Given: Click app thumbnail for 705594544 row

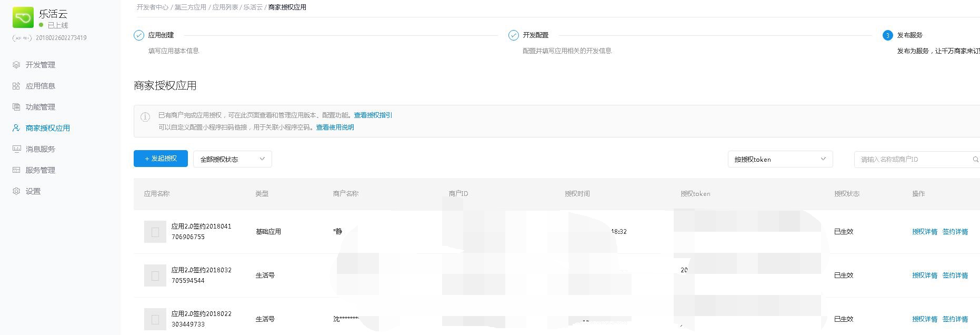Looking at the screenshot, I should pyautogui.click(x=155, y=275).
